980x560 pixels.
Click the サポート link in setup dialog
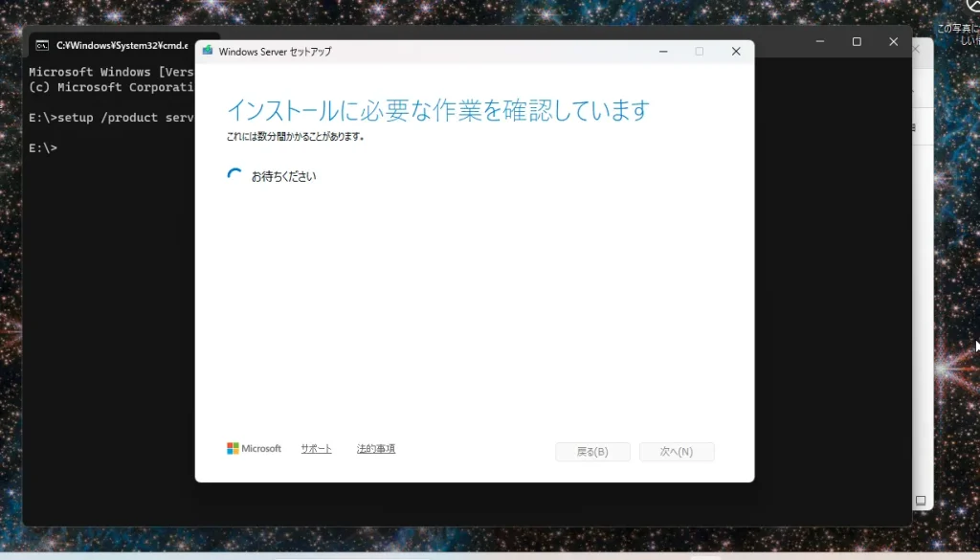tap(316, 449)
